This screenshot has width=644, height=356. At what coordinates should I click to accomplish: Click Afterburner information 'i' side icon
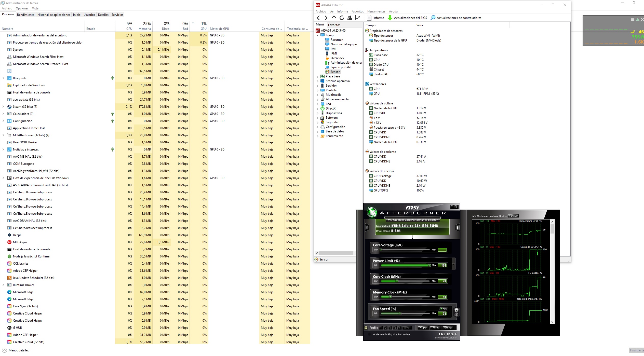coord(458,227)
